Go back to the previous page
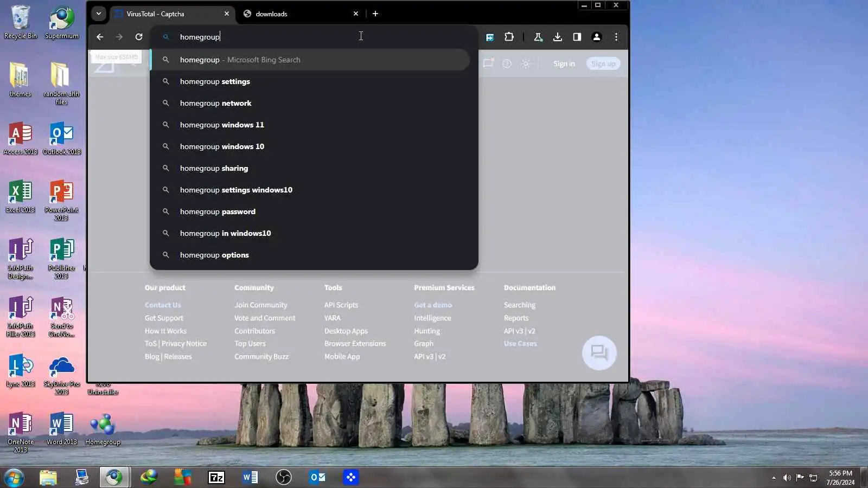This screenshot has height=488, width=868. 100,37
